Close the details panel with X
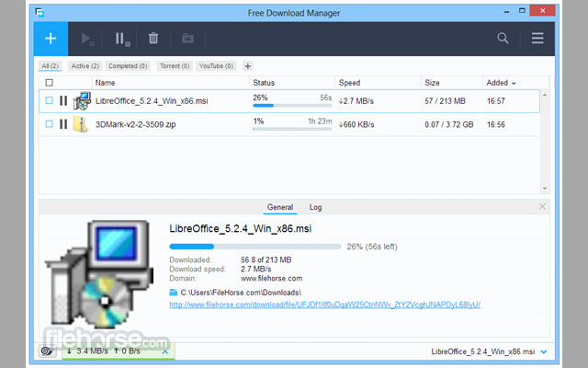 542,206
